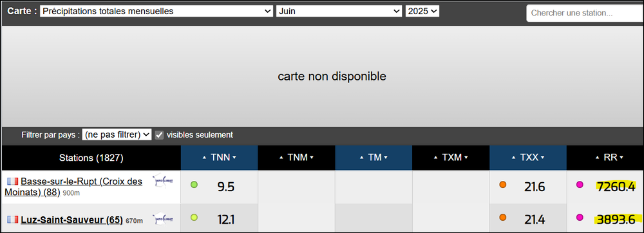Click the 'Chercher une station' search field
Image resolution: width=644 pixels, height=233 pixels.
[x=585, y=13]
